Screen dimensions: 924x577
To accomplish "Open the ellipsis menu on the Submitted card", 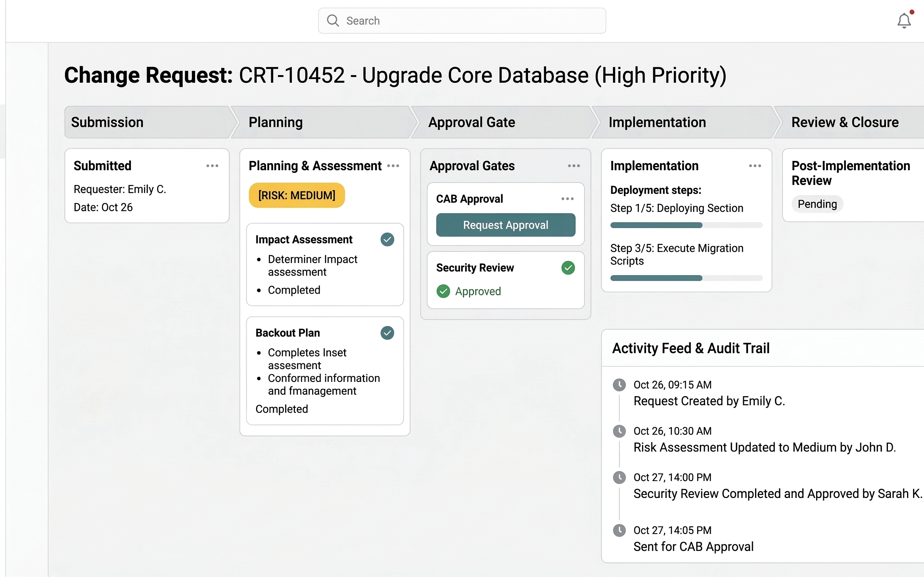I will pyautogui.click(x=212, y=166).
